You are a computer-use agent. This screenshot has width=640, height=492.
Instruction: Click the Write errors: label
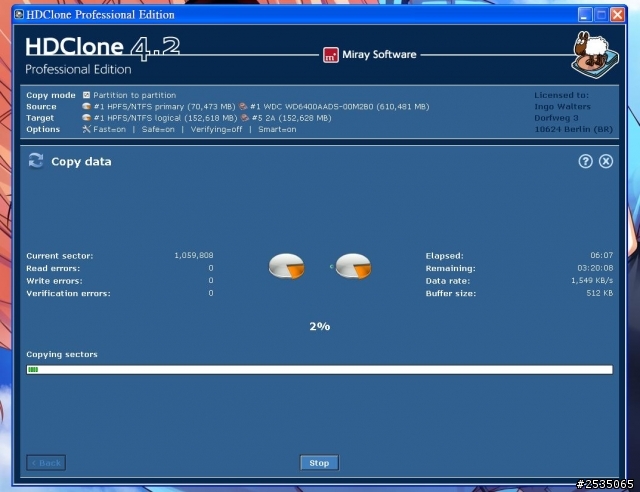coord(54,281)
